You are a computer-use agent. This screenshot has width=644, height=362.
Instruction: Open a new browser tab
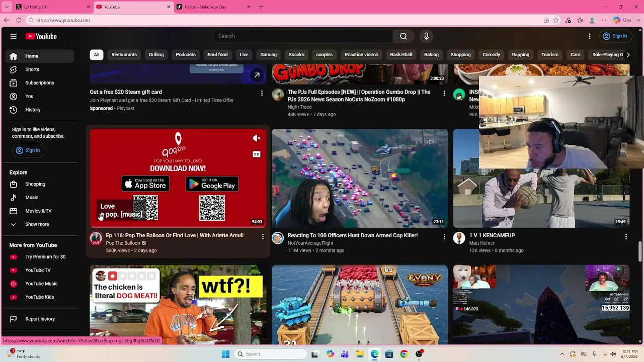[261, 7]
